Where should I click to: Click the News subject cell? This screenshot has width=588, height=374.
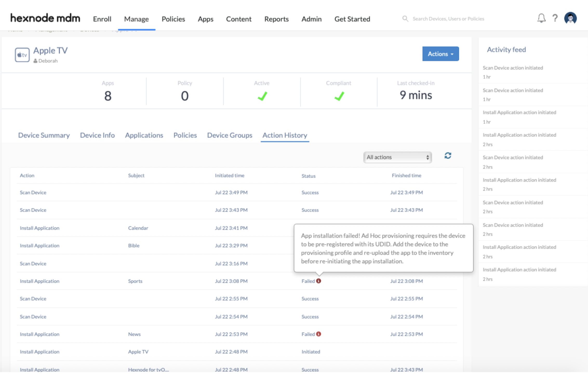pos(134,334)
